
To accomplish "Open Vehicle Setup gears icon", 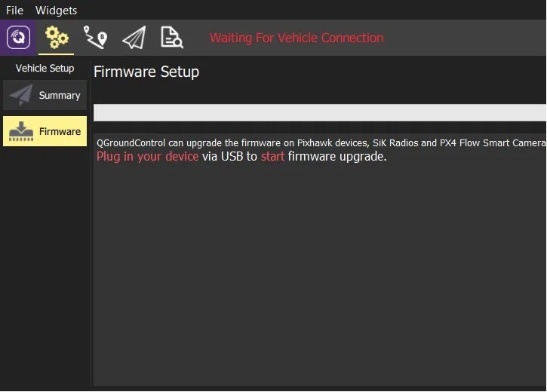I will click(x=57, y=37).
